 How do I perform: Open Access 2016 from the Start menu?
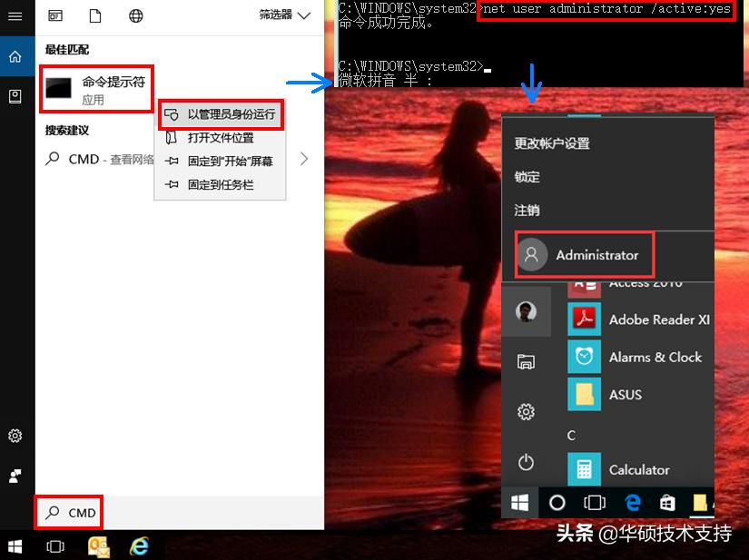[643, 282]
